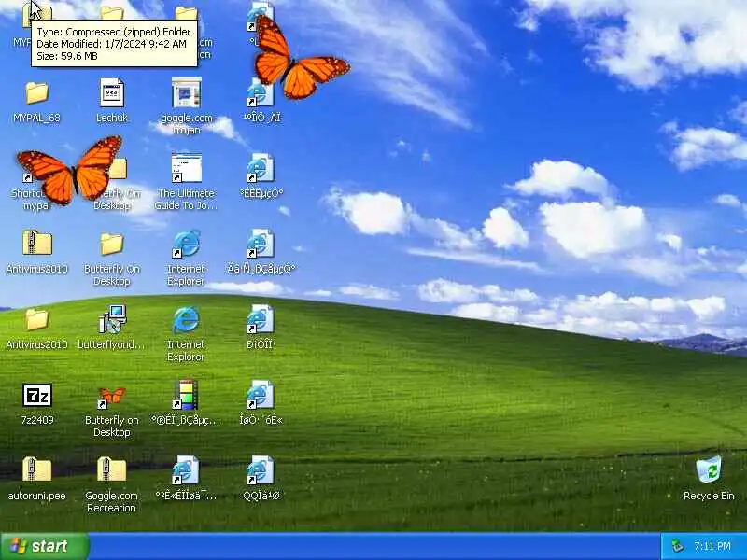Image resolution: width=747 pixels, height=560 pixels.
Task: Open the Lechuk file icon
Action: (112, 92)
